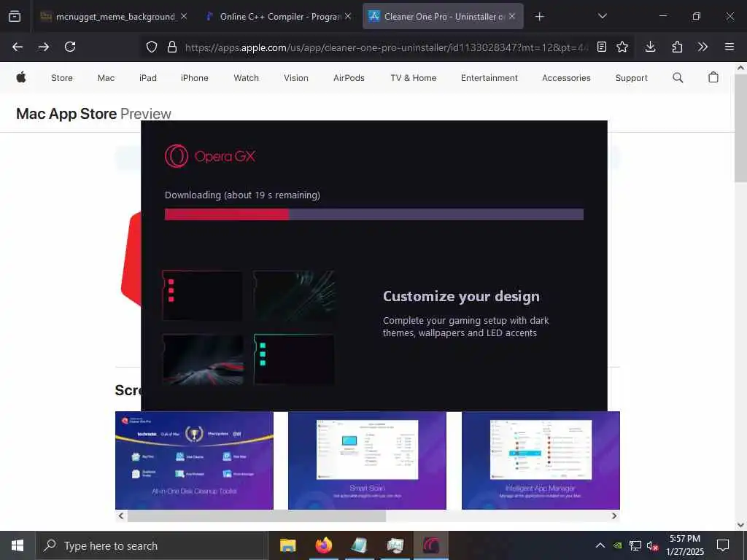Click the page vertical scrollbar thumb
This screenshot has height=560, width=747.
[741, 128]
